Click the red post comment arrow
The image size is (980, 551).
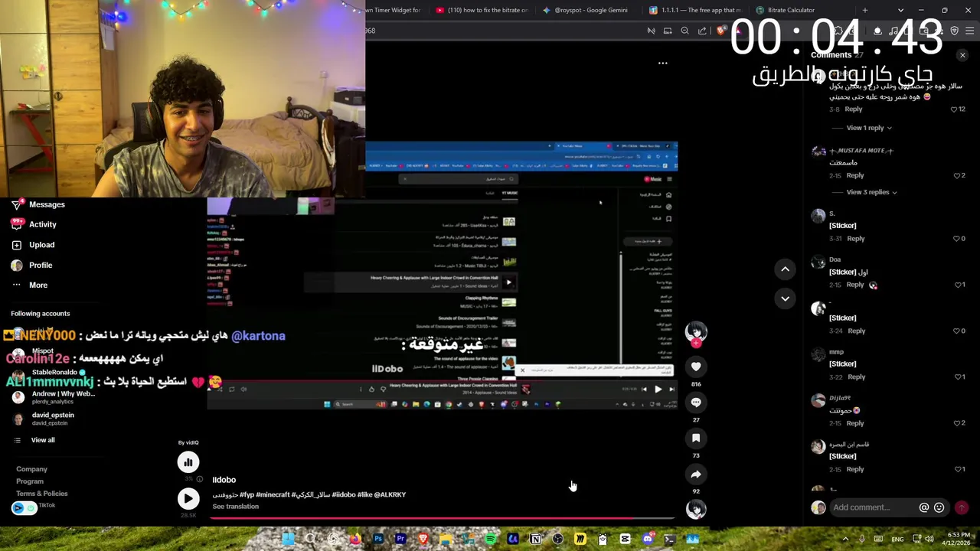(962, 507)
